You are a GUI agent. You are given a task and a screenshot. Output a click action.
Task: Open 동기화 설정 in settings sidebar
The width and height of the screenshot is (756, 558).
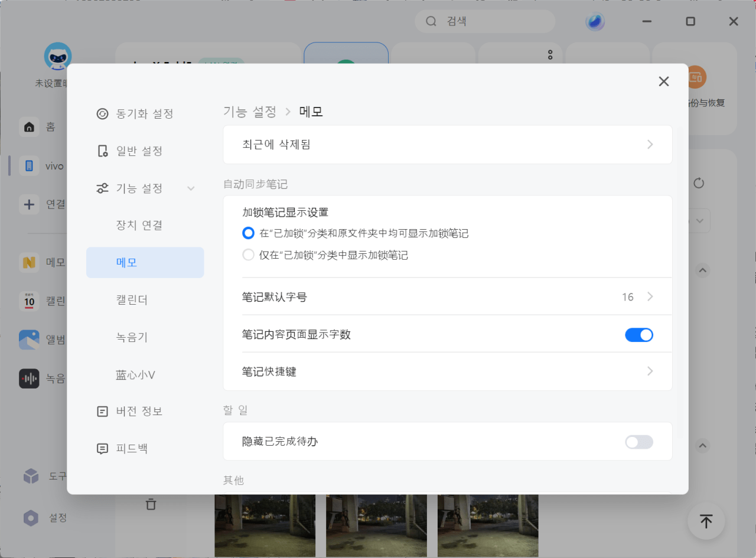pyautogui.click(x=145, y=114)
